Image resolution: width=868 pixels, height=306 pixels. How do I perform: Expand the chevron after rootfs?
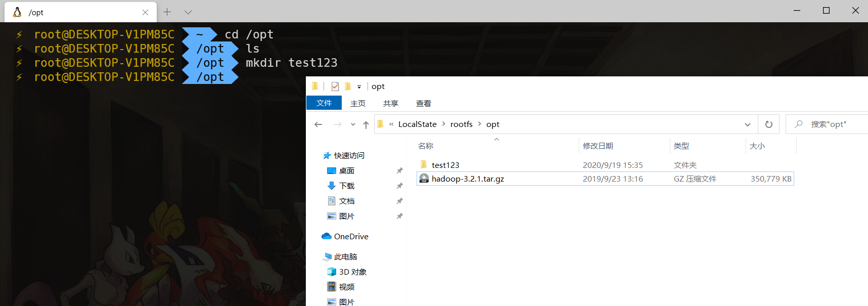480,124
